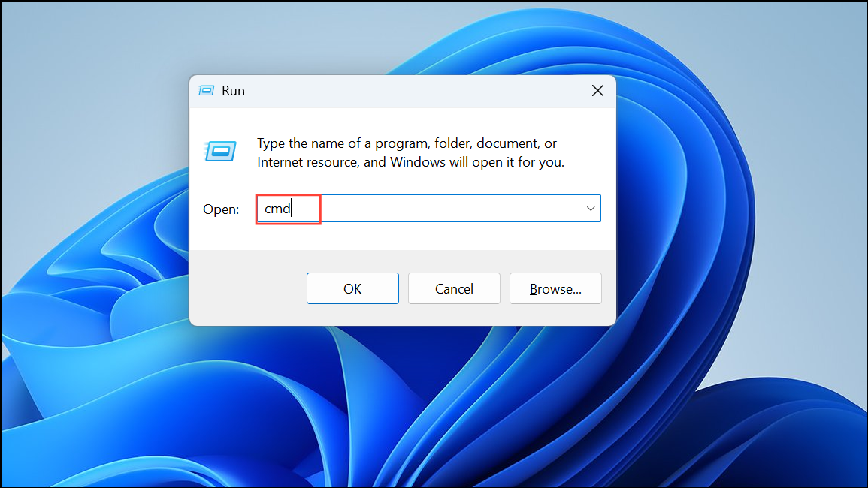Select the folder icon beside the Run title
868x488 pixels.
(x=206, y=90)
